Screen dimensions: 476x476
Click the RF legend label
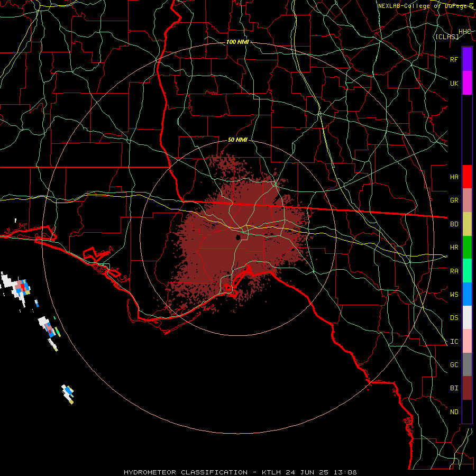point(454,59)
